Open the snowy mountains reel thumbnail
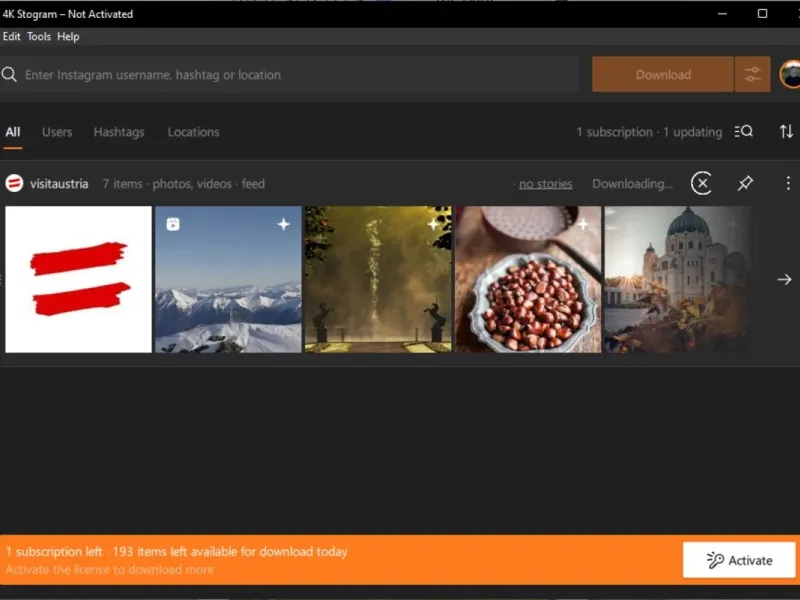This screenshot has width=800, height=600. pos(228,279)
